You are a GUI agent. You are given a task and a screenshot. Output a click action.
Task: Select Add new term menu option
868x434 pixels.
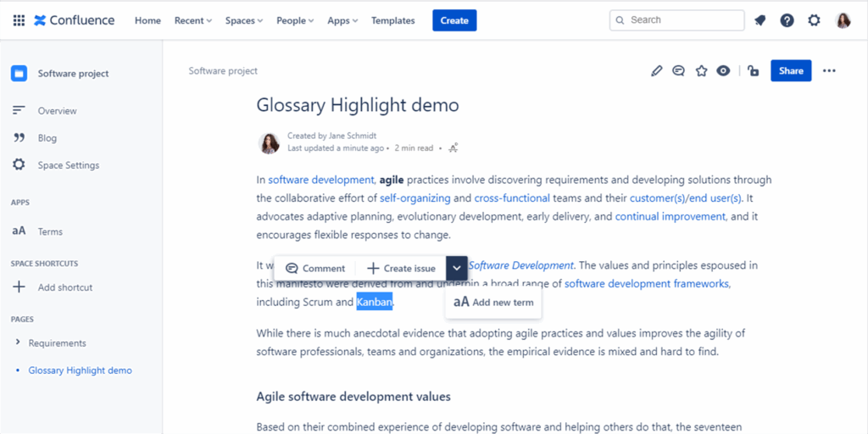coord(493,302)
